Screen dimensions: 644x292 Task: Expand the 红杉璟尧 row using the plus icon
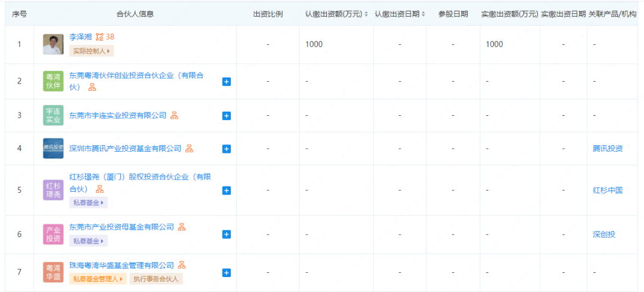pyautogui.click(x=227, y=190)
